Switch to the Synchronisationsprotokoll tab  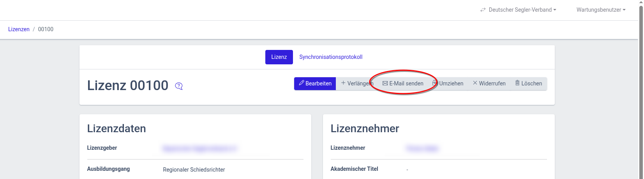(331, 57)
